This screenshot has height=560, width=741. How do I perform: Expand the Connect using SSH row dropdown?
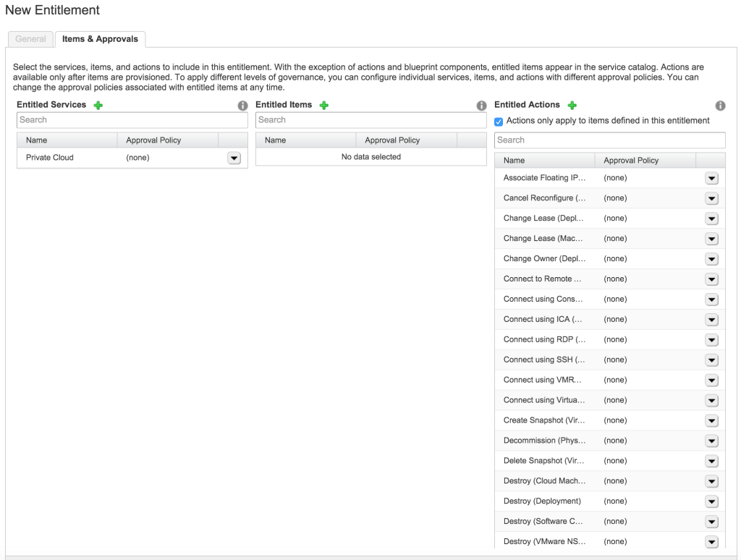711,360
